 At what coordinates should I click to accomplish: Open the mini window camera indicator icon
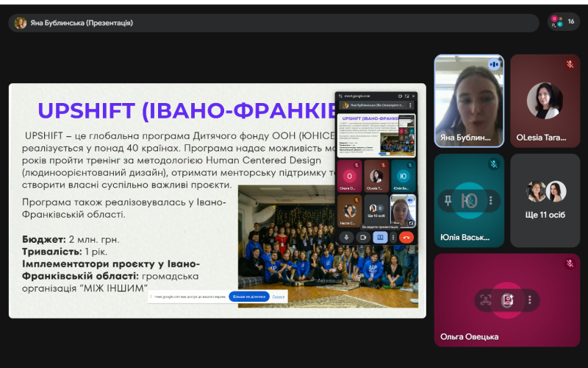point(400,96)
